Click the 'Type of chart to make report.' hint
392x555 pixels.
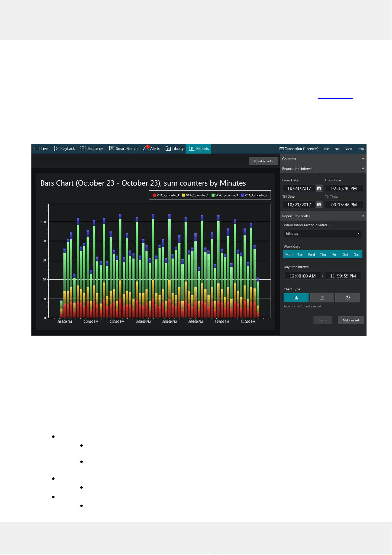click(303, 306)
